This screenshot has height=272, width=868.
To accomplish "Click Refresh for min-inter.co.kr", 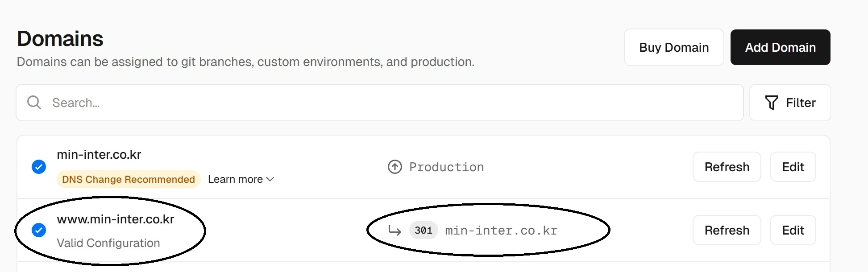I will click(x=727, y=167).
